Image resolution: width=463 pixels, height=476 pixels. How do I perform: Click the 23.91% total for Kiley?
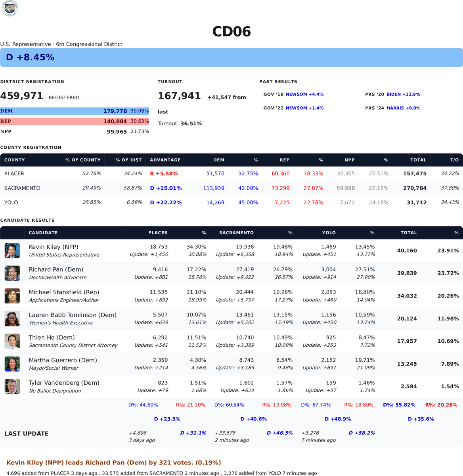pyautogui.click(x=448, y=251)
